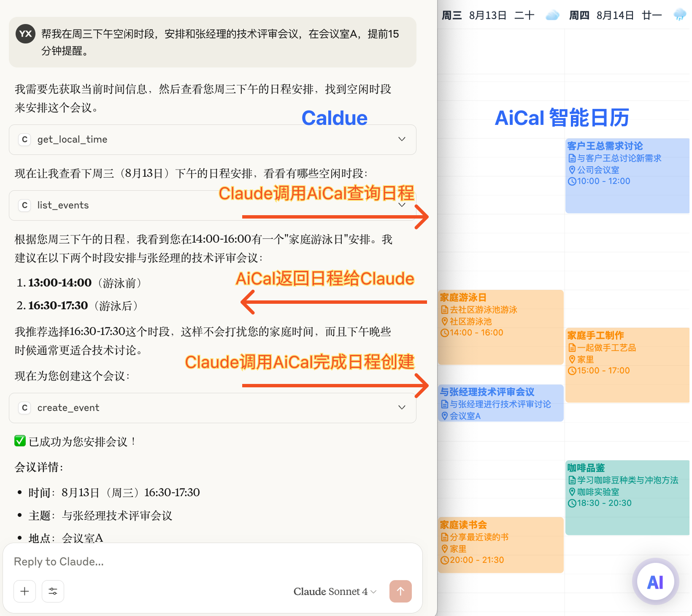Click the plus attachment button
692x616 pixels.
tap(24, 591)
